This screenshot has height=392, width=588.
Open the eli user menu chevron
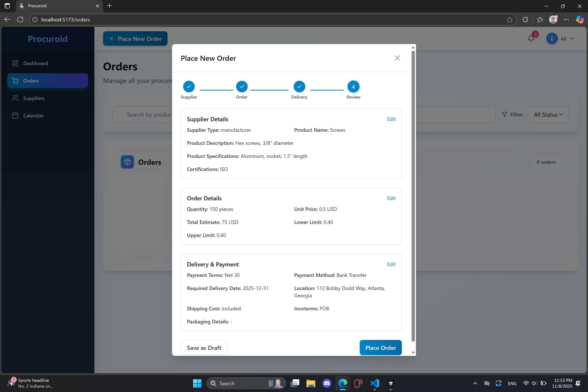[x=572, y=38]
